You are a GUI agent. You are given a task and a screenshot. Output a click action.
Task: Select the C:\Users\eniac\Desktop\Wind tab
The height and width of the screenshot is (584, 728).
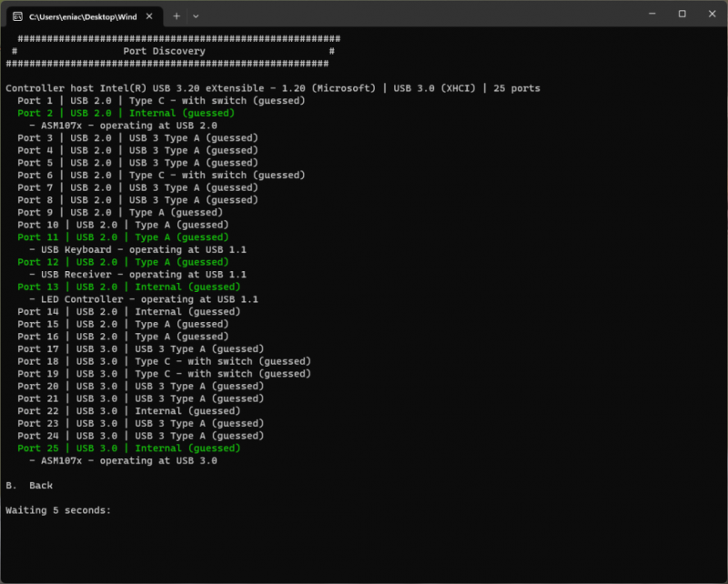(x=85, y=16)
